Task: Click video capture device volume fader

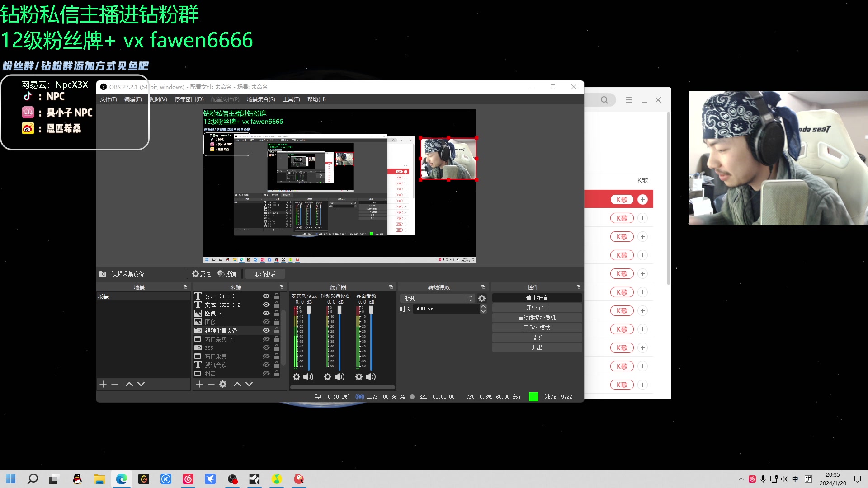Action: point(340,310)
